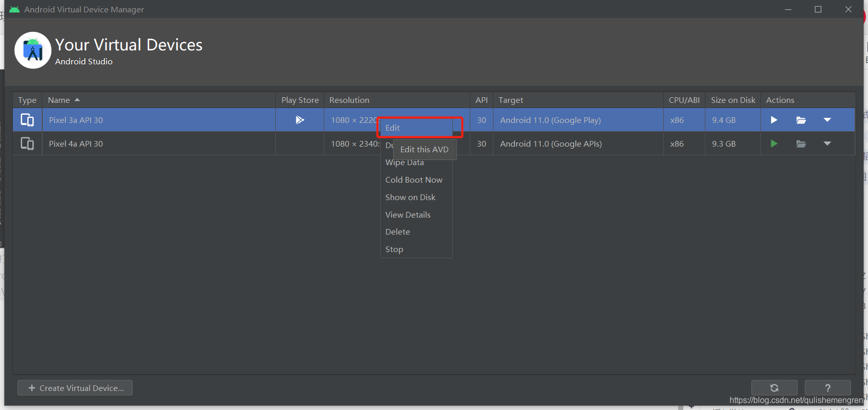The width and height of the screenshot is (868, 410).
Task: Select the Pixel 3a API 30 name
Action: [x=76, y=120]
